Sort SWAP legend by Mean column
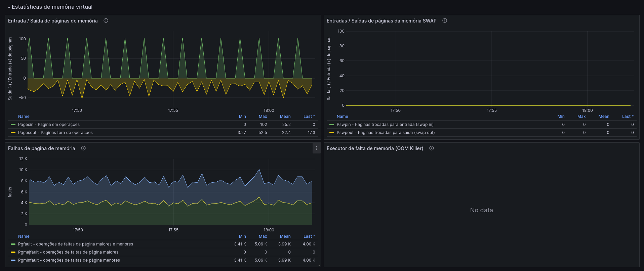 [x=604, y=117]
